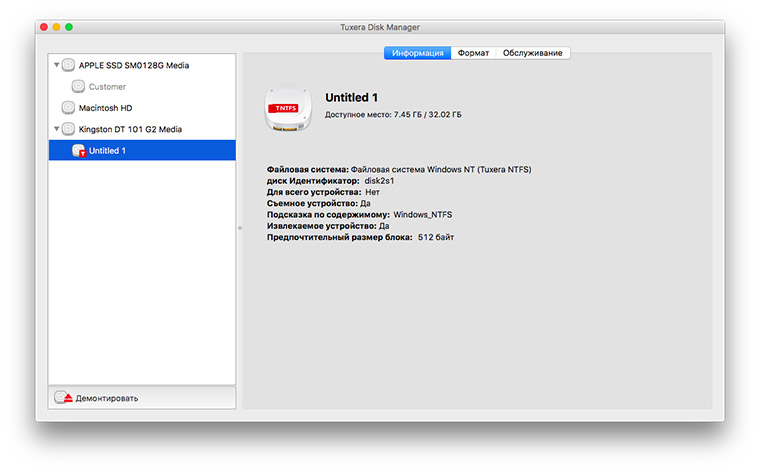Select the Customer partition row
Image resolution: width=760 pixels, height=472 pixels.
click(142, 86)
